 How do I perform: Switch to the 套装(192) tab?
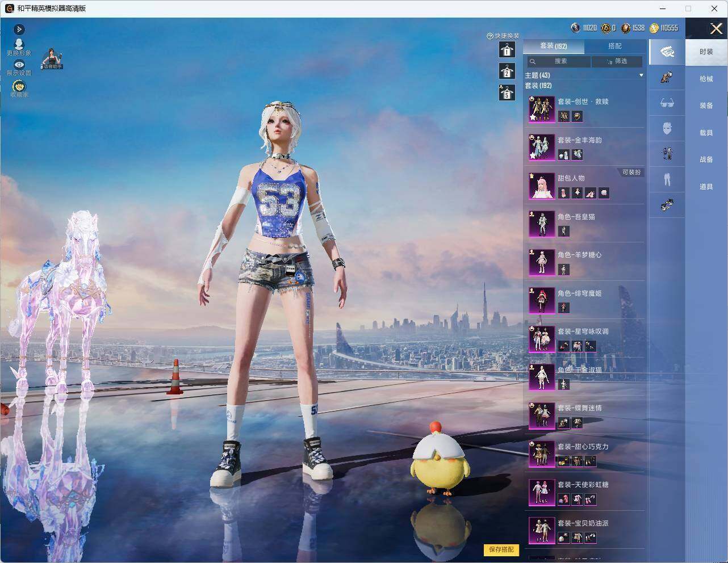point(553,46)
